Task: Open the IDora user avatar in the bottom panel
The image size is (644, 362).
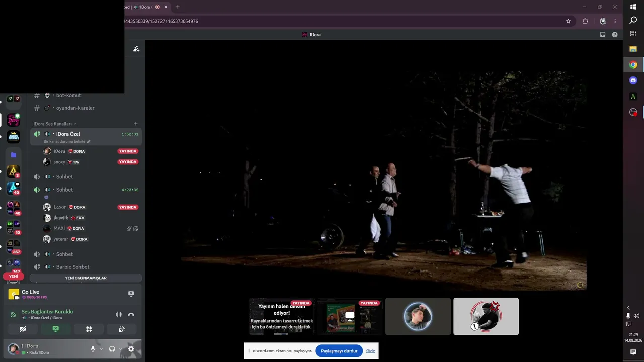Action: click(13, 349)
